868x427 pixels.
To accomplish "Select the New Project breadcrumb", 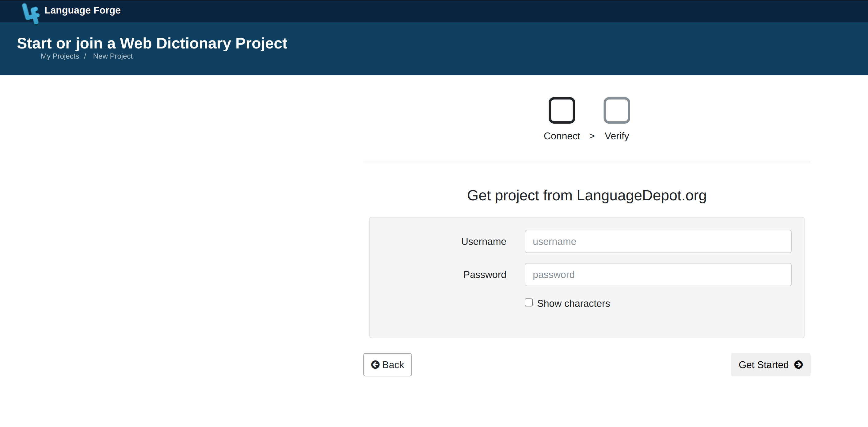I will [x=112, y=56].
